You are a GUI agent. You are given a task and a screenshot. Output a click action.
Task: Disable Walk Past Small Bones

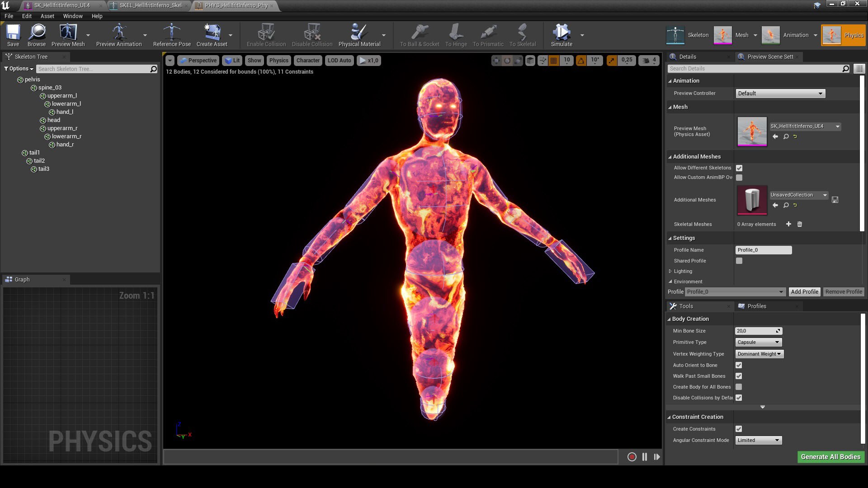(739, 376)
